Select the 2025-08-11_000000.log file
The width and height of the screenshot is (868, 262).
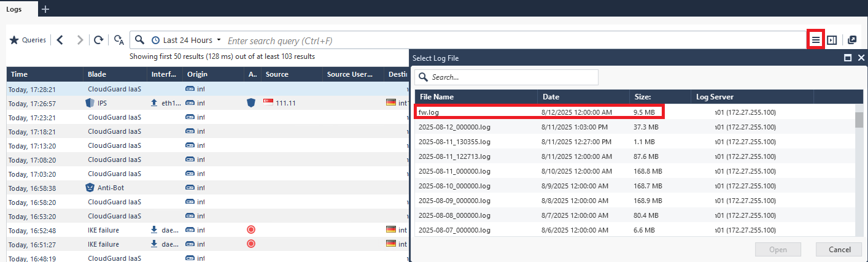(635, 171)
